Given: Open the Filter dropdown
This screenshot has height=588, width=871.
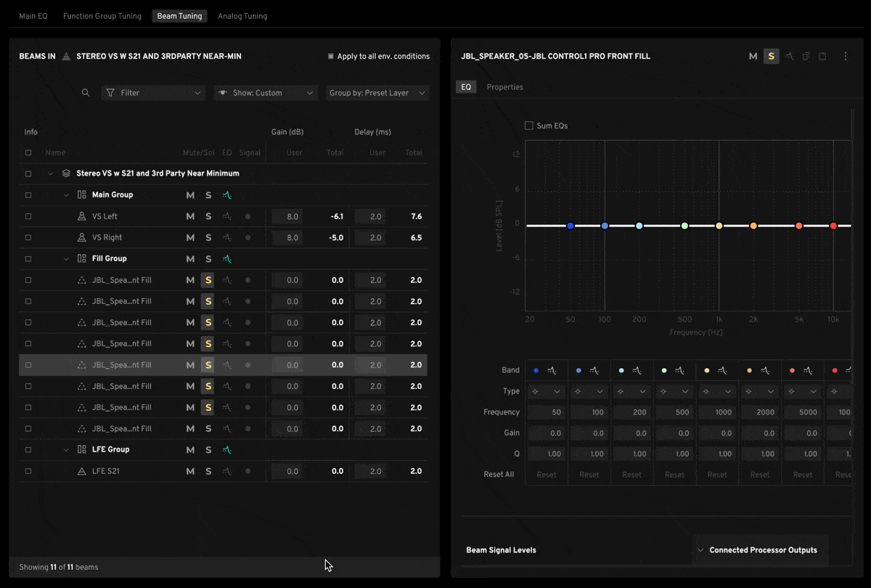Looking at the screenshot, I should tap(153, 93).
